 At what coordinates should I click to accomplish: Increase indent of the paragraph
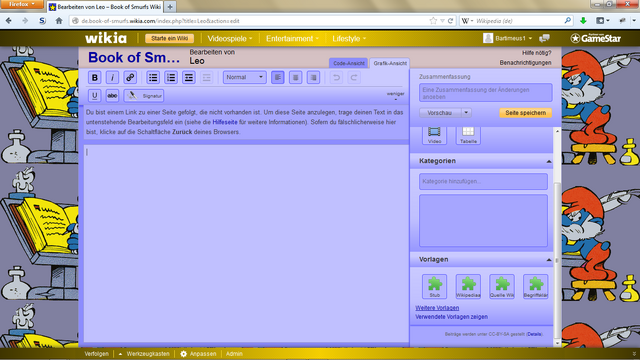coord(189,77)
